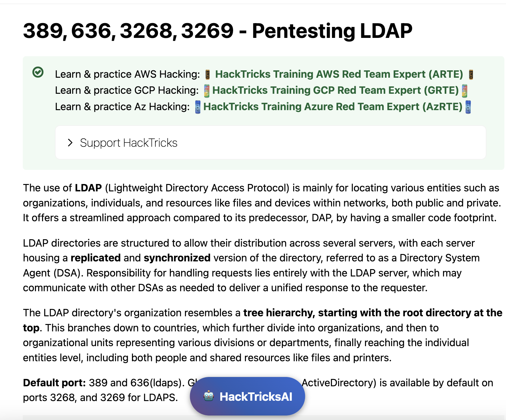Click the bold word synchronized
506x420 pixels.
pos(177,258)
